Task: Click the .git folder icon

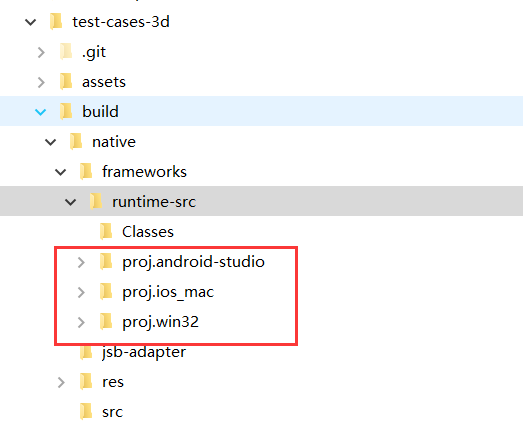Action: (66, 51)
